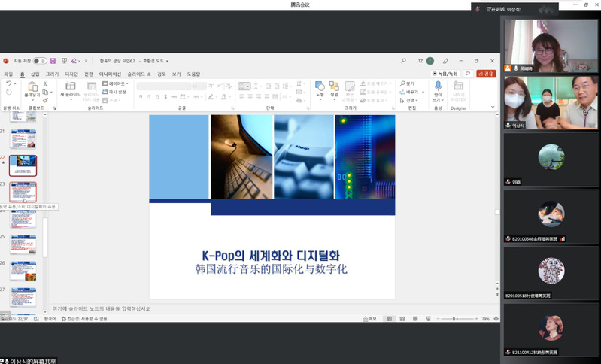601x364 pixels.
Task: Switch to Normal view in status bar
Action: pos(389,319)
